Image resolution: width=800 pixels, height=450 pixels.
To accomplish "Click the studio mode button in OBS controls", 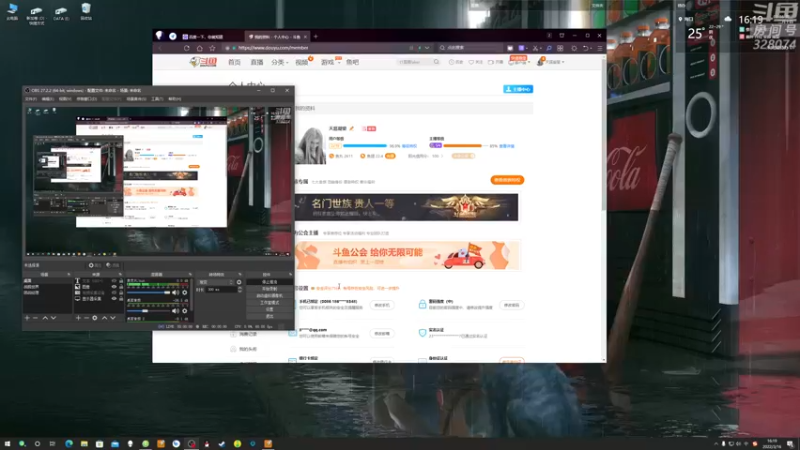I will click(x=269, y=302).
